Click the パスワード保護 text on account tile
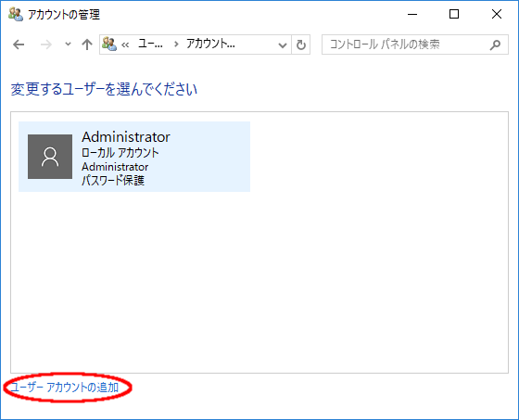The image size is (519, 420). [113, 181]
